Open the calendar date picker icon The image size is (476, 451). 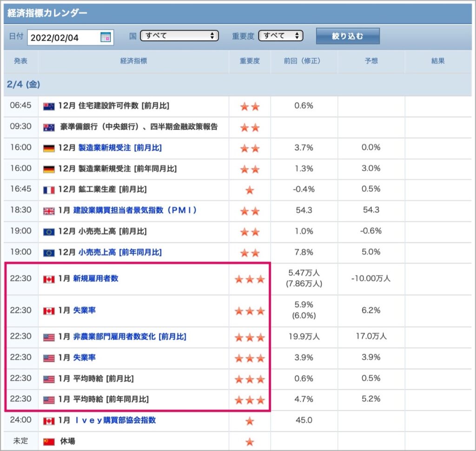[x=106, y=37]
